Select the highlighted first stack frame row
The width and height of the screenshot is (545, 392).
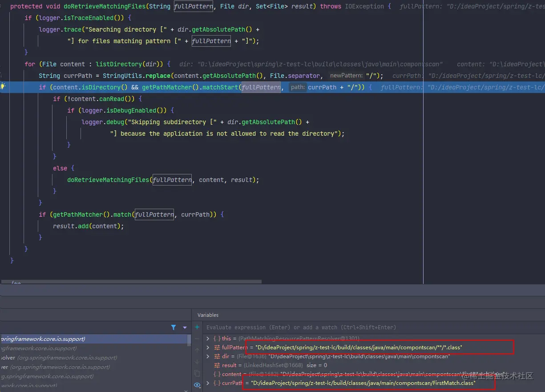click(x=93, y=339)
